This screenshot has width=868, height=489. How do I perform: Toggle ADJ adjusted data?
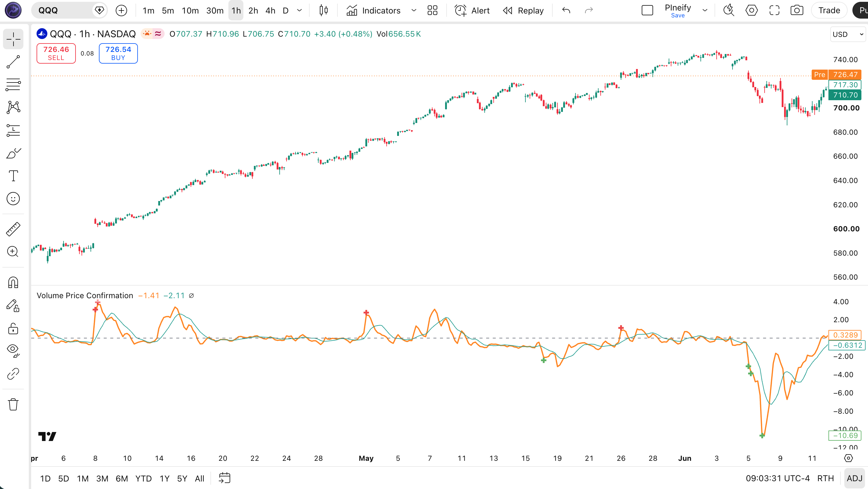pos(854,478)
